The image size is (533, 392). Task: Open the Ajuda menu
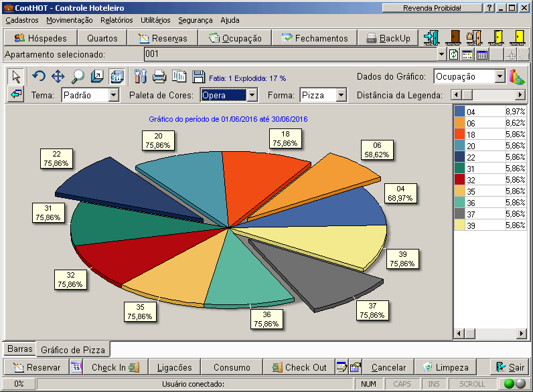(230, 20)
